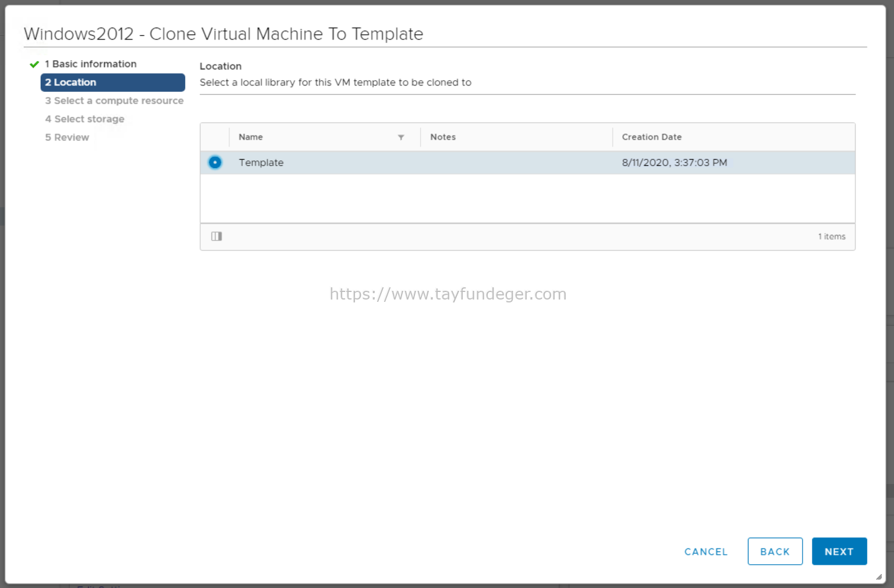The height and width of the screenshot is (588, 894).
Task: Click the column management icon below the table
Action: point(216,236)
